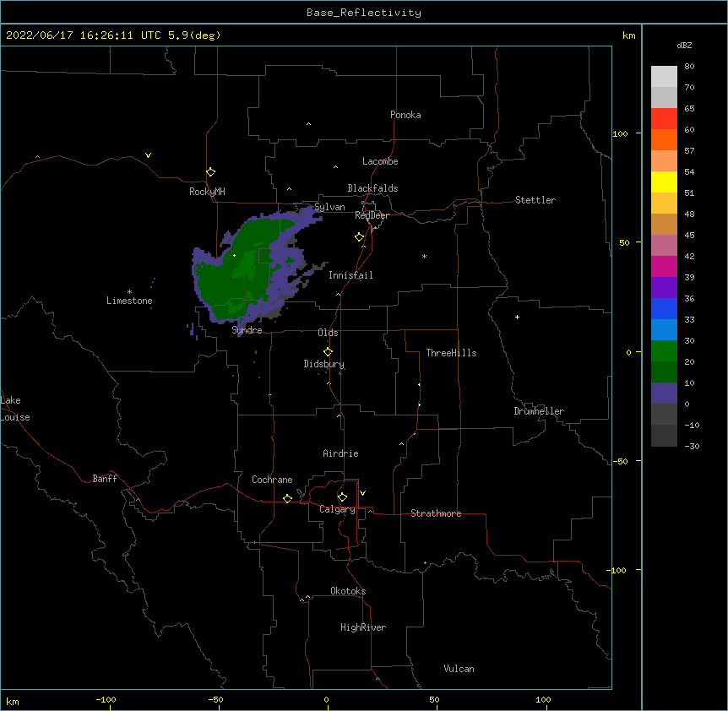
Task: Click the Innisfail city label
Action: pyautogui.click(x=350, y=275)
